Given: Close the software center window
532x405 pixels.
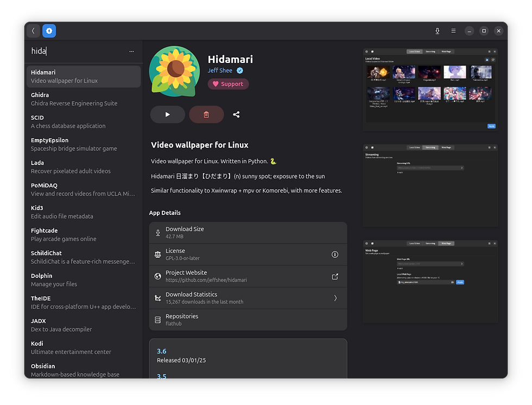Looking at the screenshot, I should pyautogui.click(x=499, y=31).
